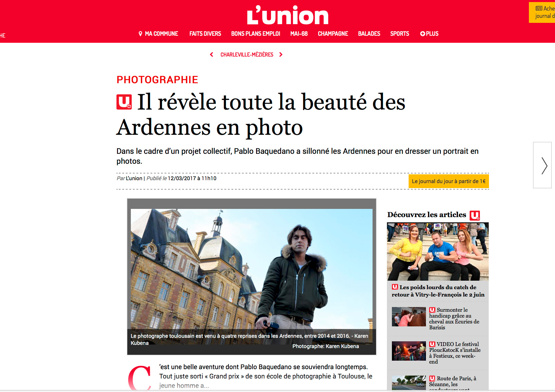Go to previous city with left chevron
The width and height of the screenshot is (555, 392).
click(x=211, y=54)
